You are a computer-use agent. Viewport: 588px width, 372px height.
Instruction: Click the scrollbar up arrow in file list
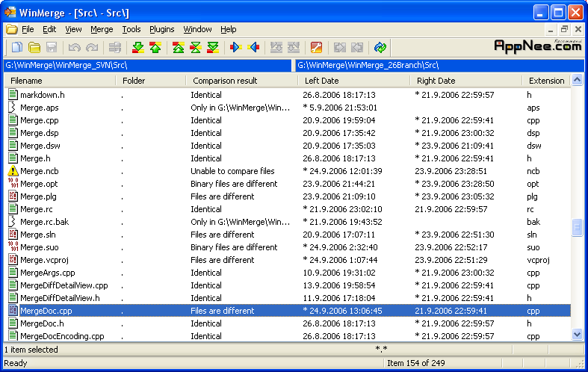point(577,80)
